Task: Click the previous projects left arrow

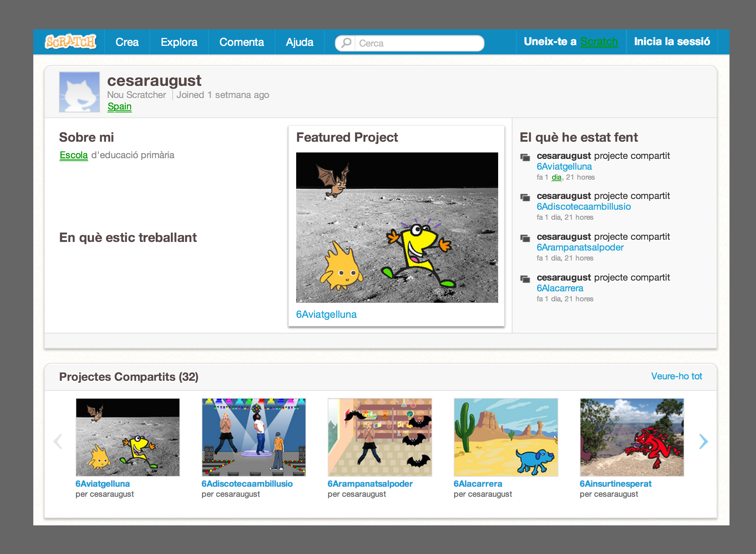Action: click(58, 441)
